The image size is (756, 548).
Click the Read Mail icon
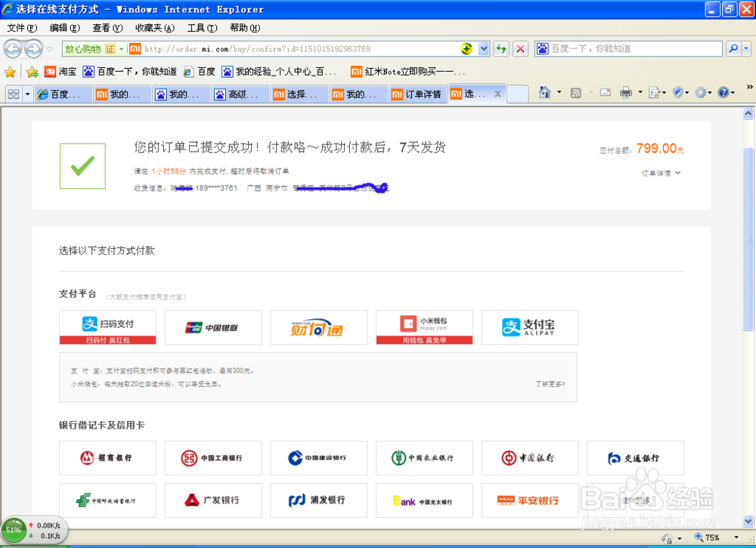point(606,92)
